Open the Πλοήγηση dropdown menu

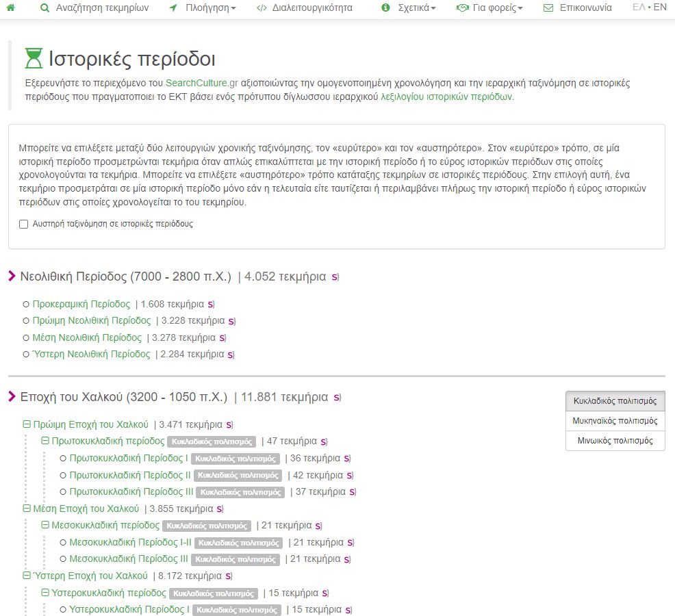202,8
